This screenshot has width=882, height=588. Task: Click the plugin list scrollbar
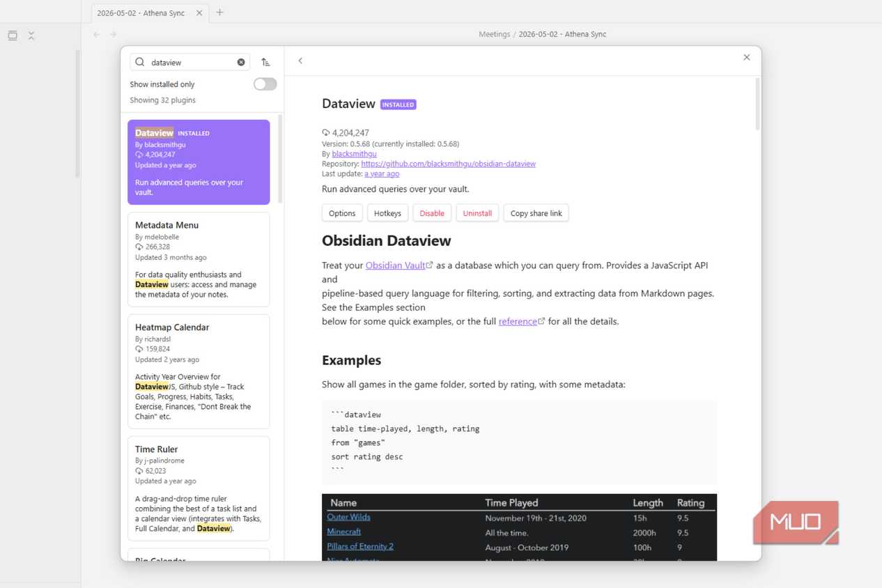pyautogui.click(x=281, y=159)
